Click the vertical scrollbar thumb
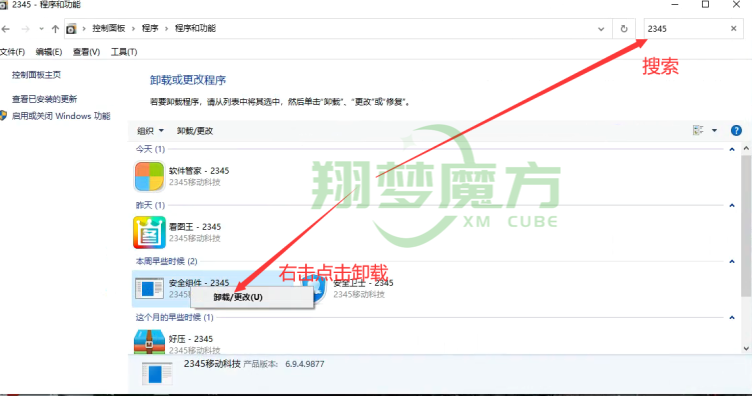Screen dimensions: 752x396 click(x=746, y=226)
